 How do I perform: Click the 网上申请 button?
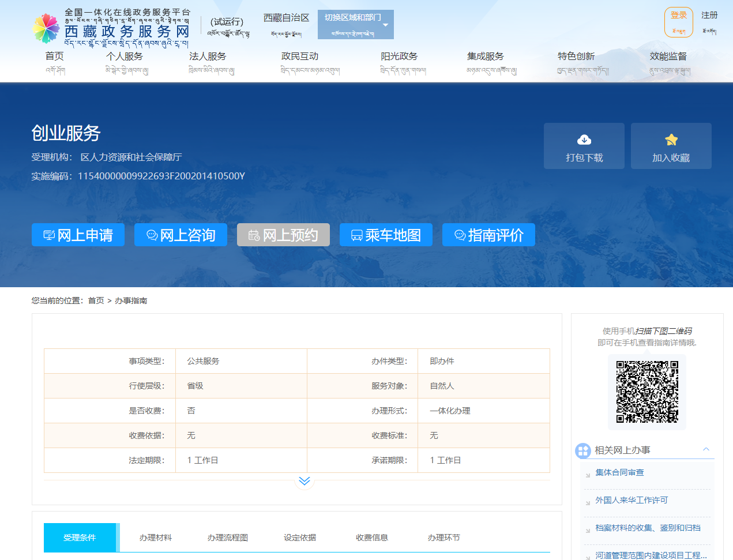78,235
